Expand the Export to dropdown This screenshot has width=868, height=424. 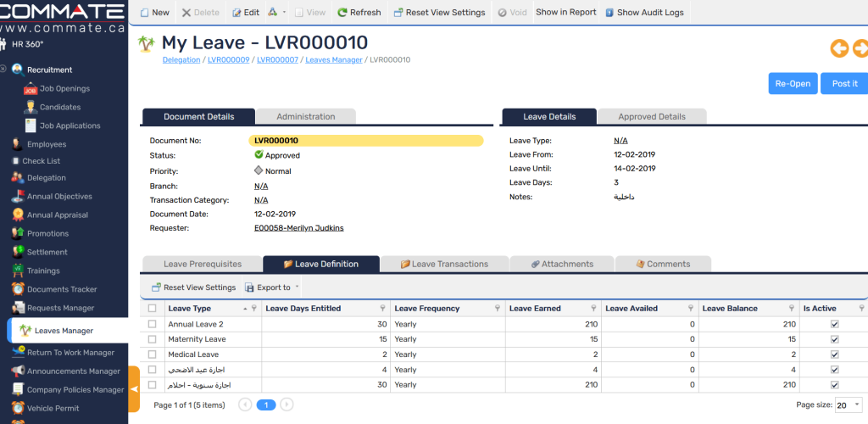point(297,287)
